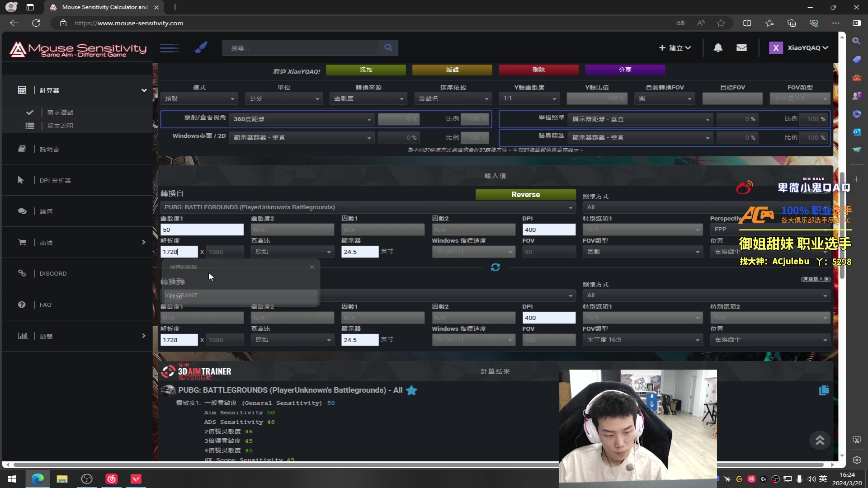Click the hamburger menu icon

click(170, 48)
